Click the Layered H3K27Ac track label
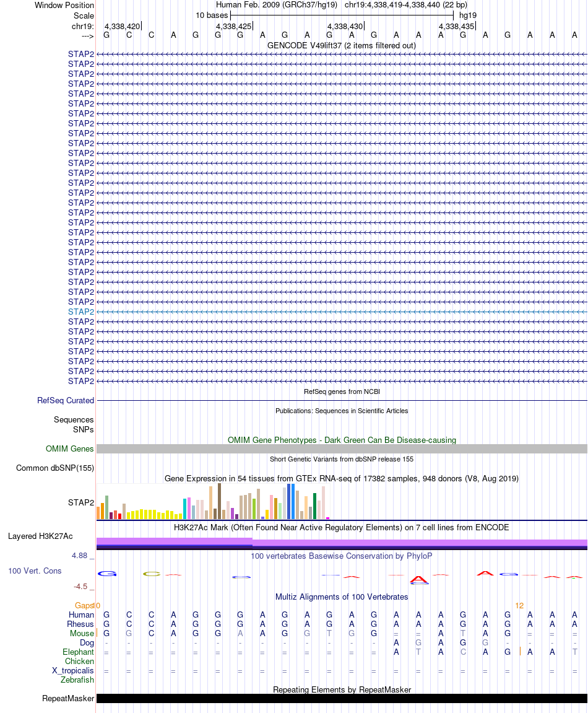The height and width of the screenshot is (713, 588). (40, 536)
